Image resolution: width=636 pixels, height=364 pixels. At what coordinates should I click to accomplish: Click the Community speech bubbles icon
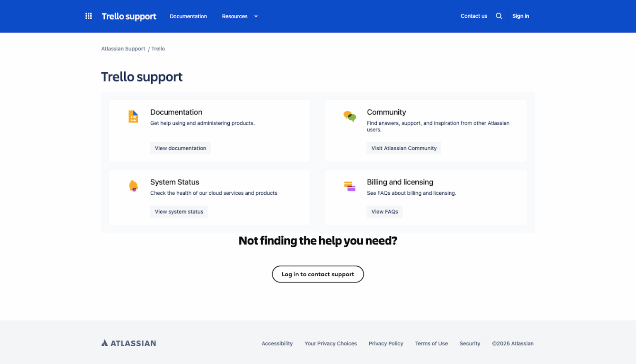pos(349,117)
